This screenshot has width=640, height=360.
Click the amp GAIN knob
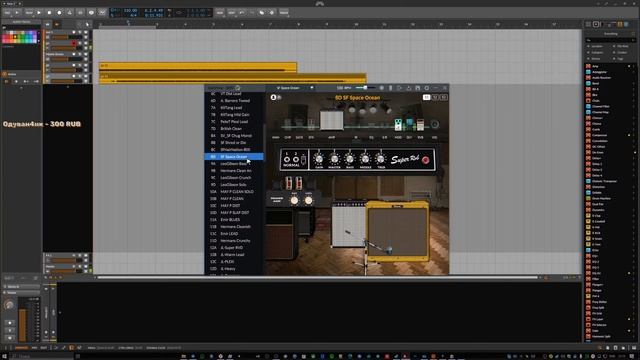(x=319, y=159)
